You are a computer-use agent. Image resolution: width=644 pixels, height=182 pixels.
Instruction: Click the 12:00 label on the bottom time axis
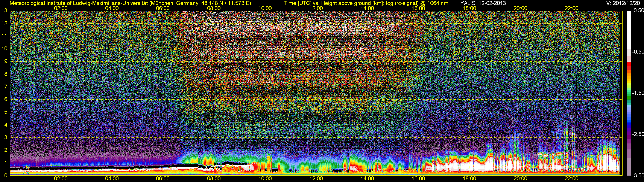(316, 179)
